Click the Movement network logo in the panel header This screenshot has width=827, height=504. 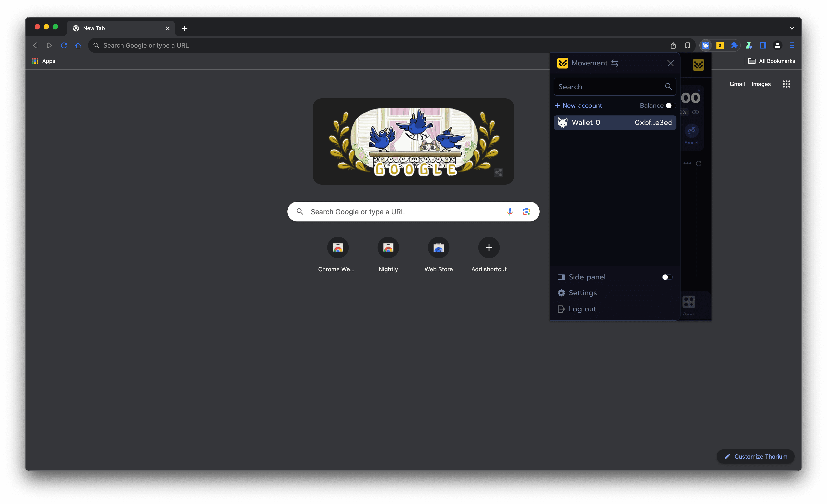coord(562,63)
